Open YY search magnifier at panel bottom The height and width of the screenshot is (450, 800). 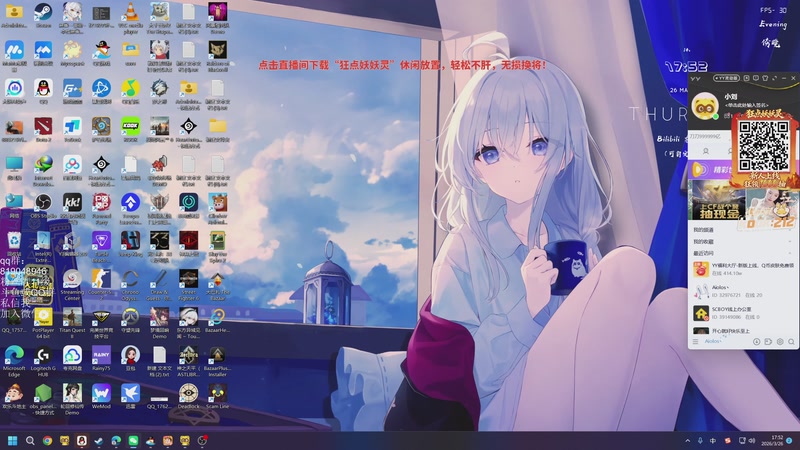(791, 341)
